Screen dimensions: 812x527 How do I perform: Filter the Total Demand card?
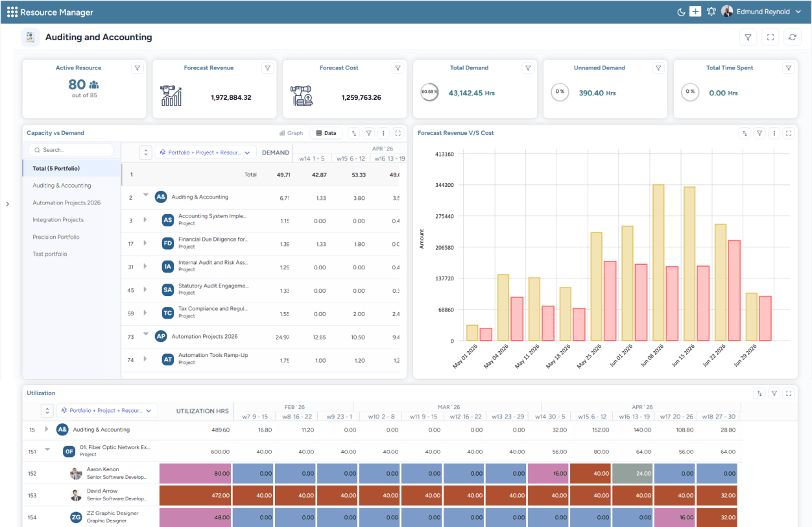pos(528,68)
